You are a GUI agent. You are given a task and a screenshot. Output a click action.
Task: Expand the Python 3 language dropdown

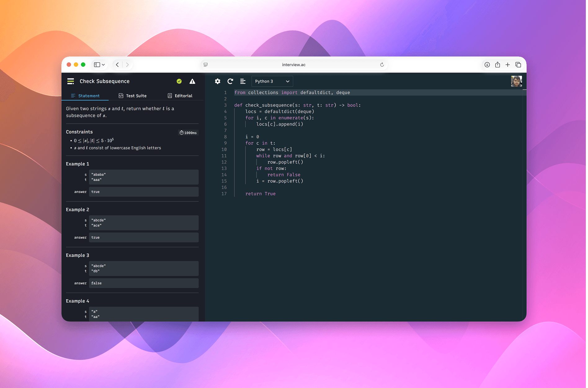pyautogui.click(x=272, y=81)
